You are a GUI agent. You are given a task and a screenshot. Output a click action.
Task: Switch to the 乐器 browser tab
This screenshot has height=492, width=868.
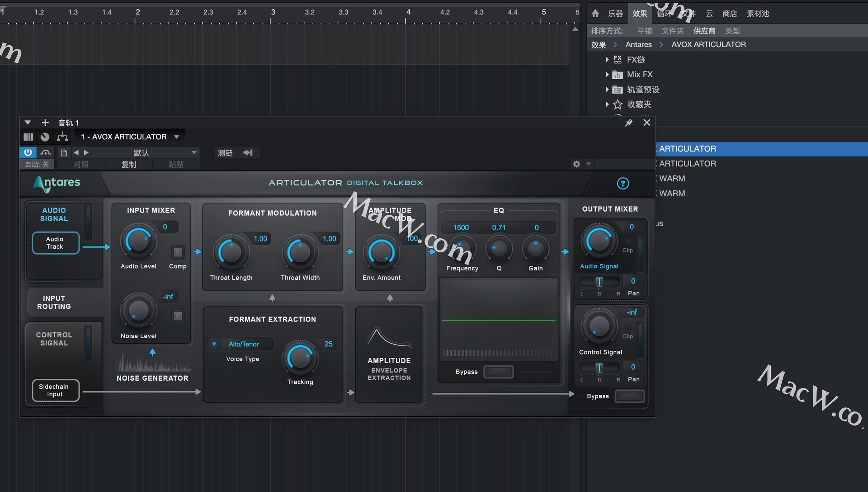click(x=615, y=14)
